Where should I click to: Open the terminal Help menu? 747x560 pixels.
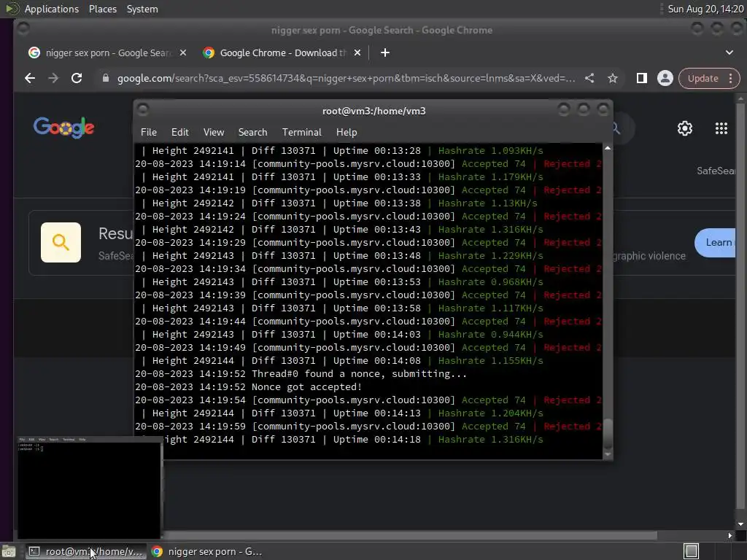(347, 133)
